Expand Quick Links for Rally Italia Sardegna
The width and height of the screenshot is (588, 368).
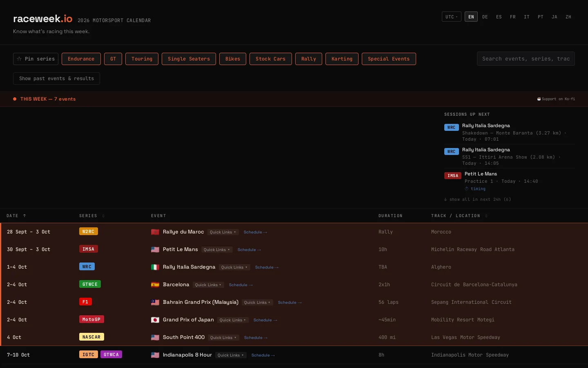[x=234, y=267]
